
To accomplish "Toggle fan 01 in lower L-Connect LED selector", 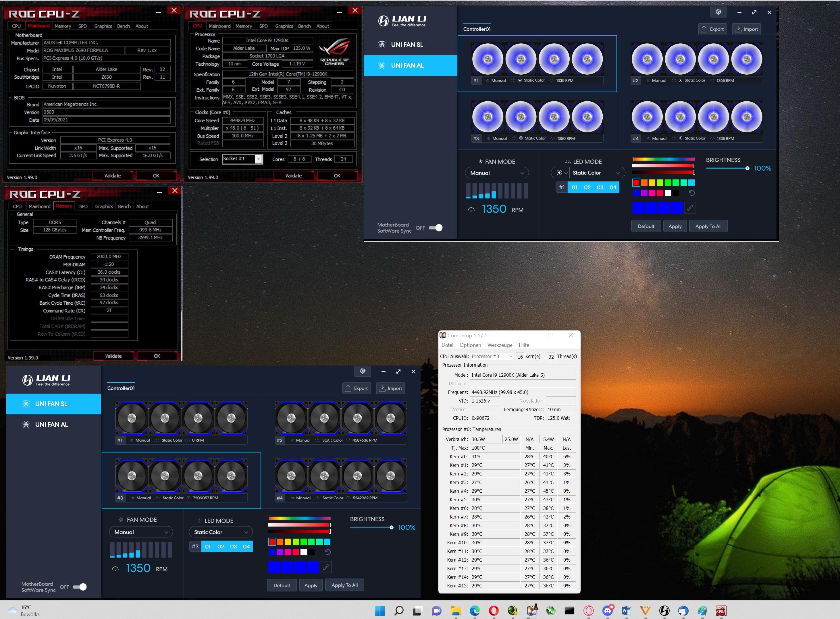I will pyautogui.click(x=208, y=546).
